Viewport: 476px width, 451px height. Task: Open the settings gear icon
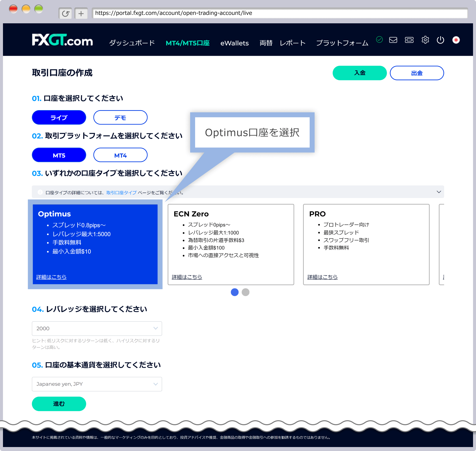coord(425,40)
